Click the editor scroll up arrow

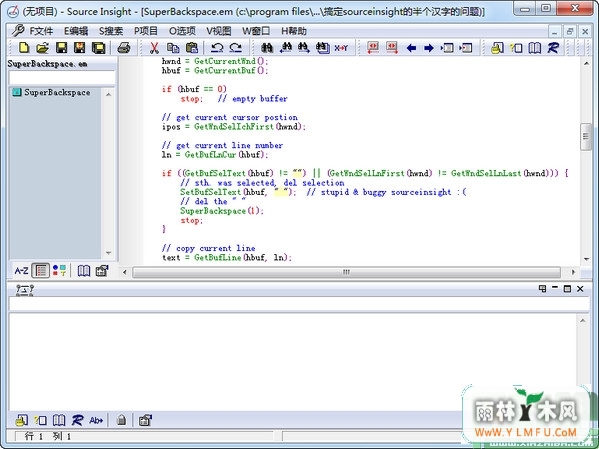pyautogui.click(x=586, y=63)
